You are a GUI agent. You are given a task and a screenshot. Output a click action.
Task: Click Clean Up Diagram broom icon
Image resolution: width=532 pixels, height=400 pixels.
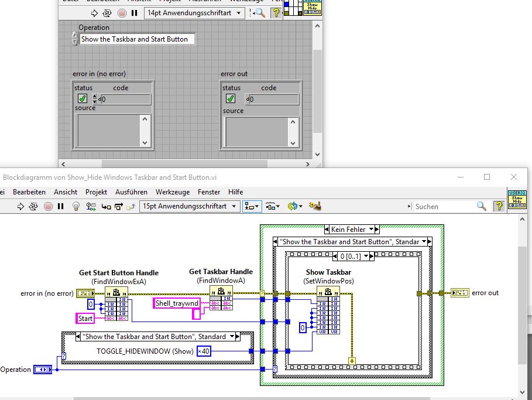tap(315, 206)
